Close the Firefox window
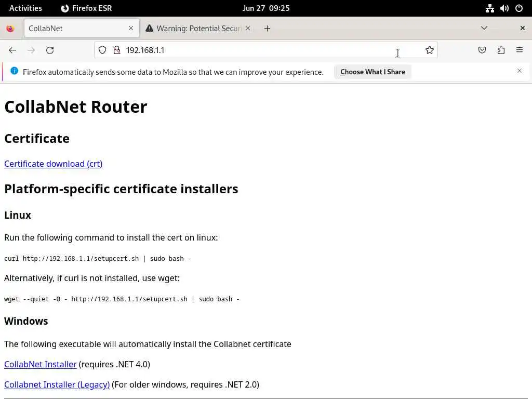532x399 pixels. (x=523, y=28)
